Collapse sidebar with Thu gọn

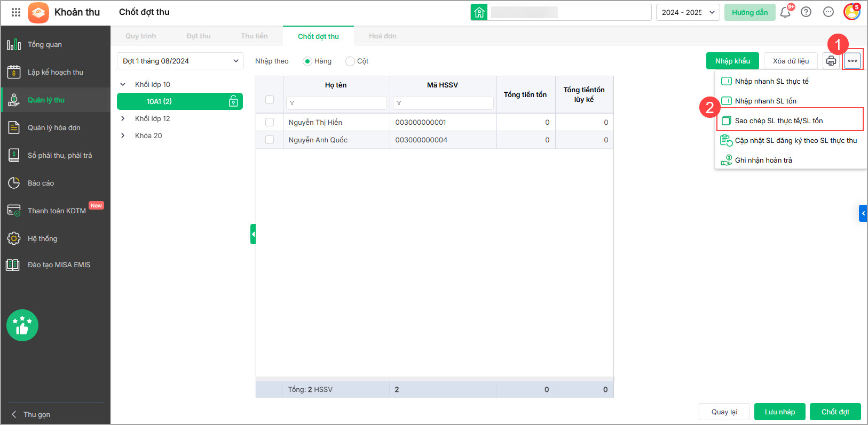31,414
